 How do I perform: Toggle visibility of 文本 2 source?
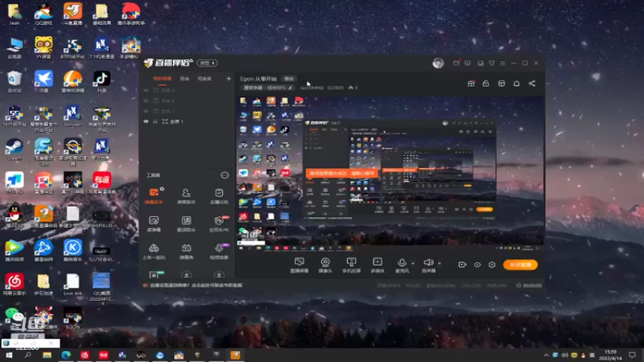click(x=146, y=101)
